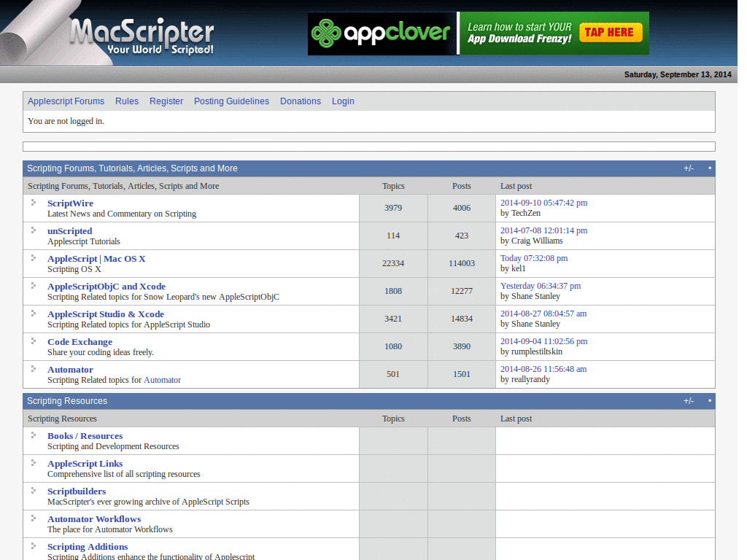The image size is (747, 560).
Task: Open AppleScript Links section
Action: [85, 463]
